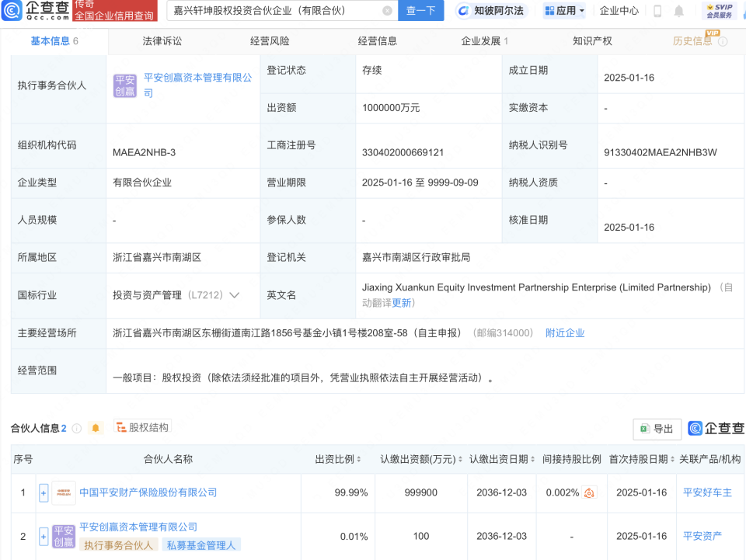Click the Qichacha logo in the header
This screenshot has height=560, width=746.
37,11
